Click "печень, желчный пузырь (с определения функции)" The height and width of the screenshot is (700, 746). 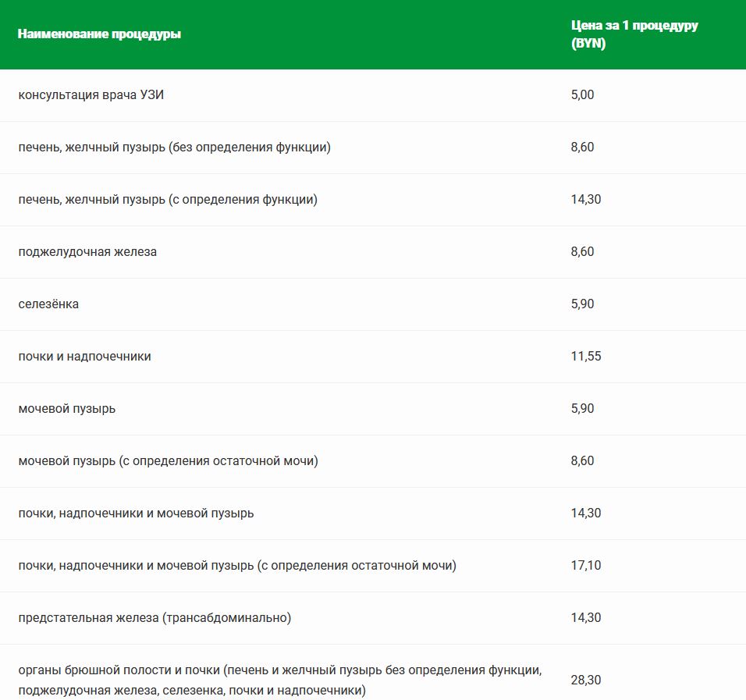tap(168, 200)
